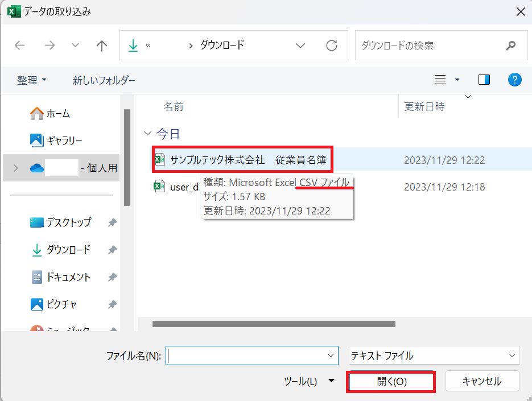
Task: Sort files by 名前 column
Action: click(x=174, y=106)
